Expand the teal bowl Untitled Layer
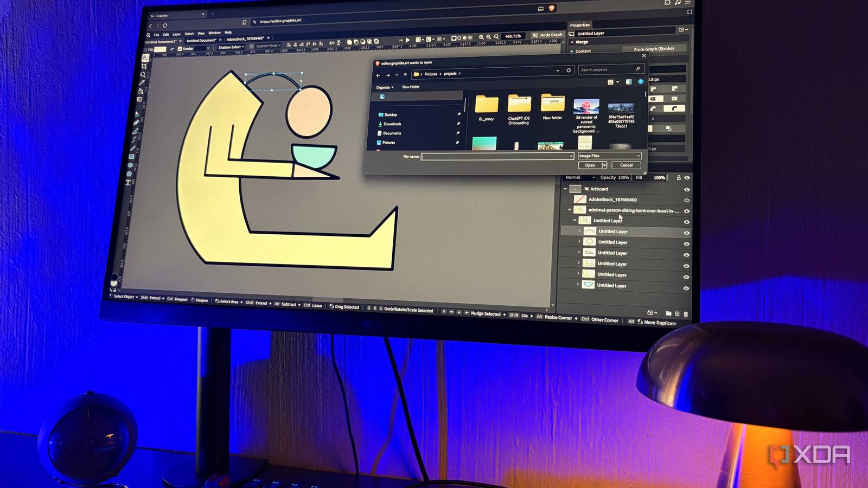 tap(578, 284)
